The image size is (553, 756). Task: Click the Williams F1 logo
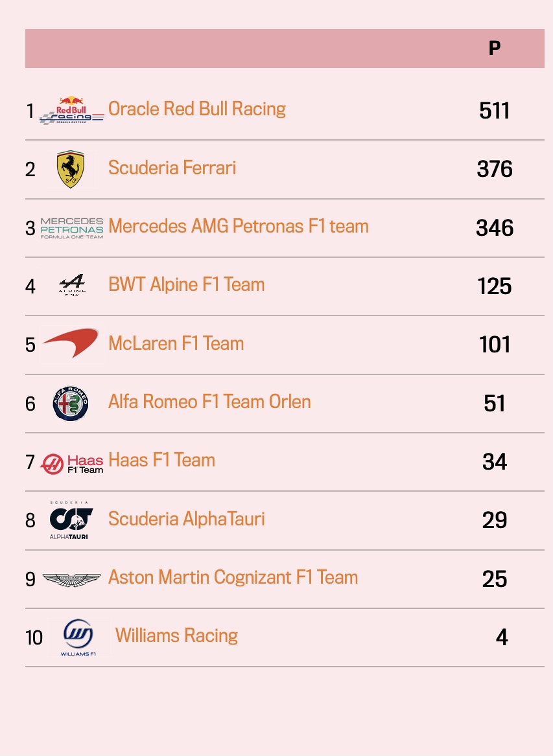click(x=78, y=637)
